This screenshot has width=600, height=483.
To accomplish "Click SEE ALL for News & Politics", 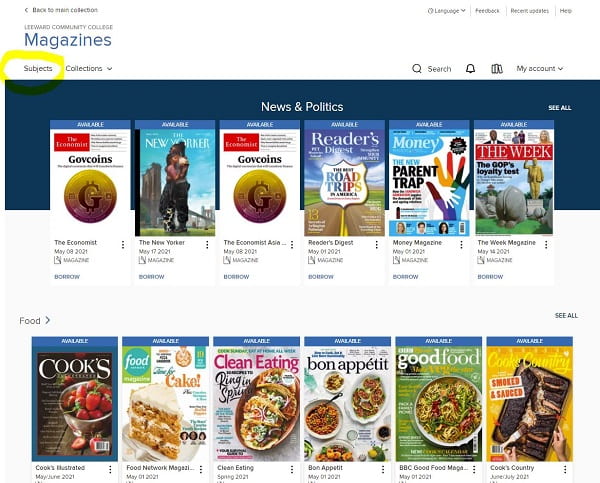I will tap(559, 108).
